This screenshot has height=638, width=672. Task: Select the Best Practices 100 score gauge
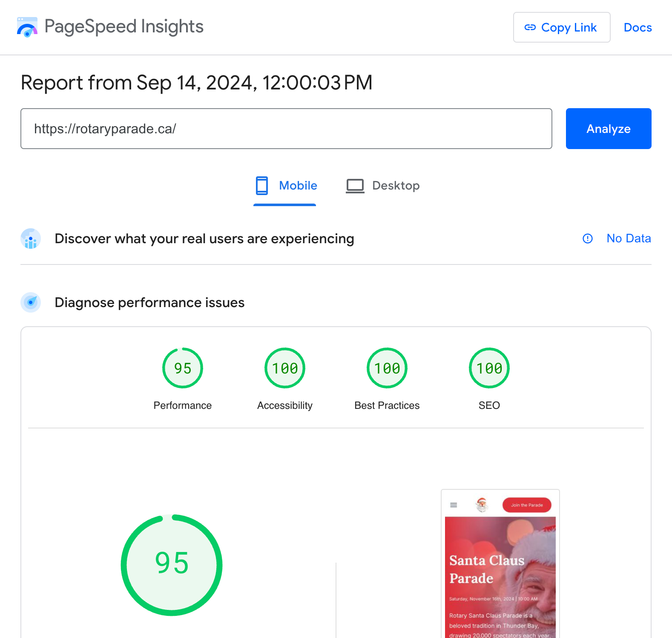(x=387, y=368)
